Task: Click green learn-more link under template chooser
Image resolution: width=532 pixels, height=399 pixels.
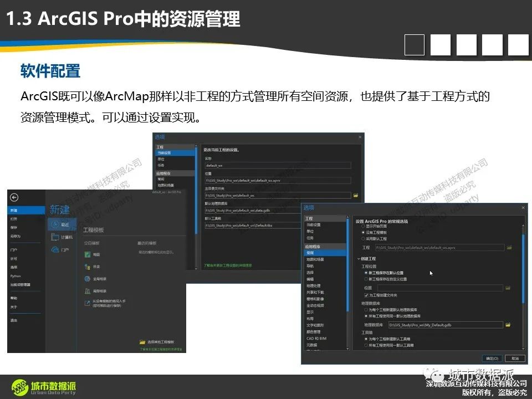Action: point(161,349)
